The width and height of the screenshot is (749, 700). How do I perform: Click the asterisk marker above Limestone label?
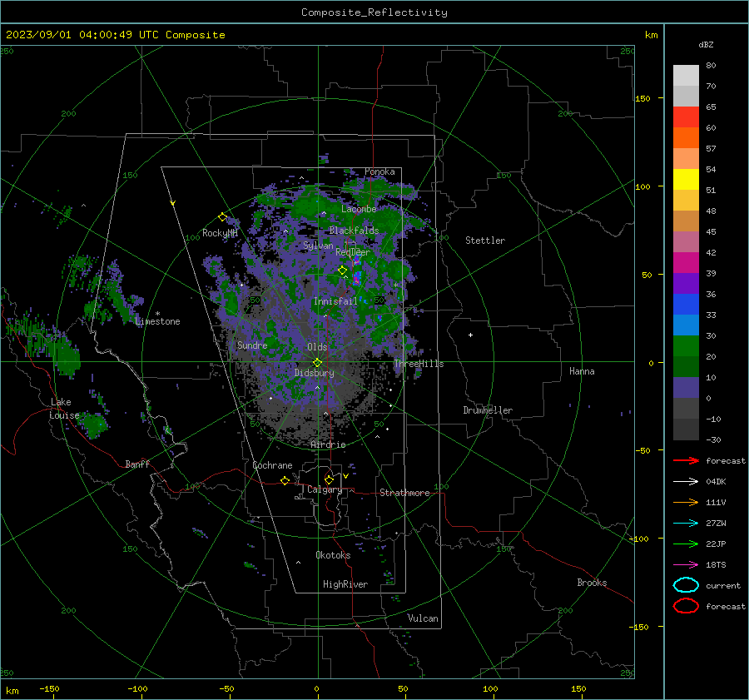click(157, 314)
